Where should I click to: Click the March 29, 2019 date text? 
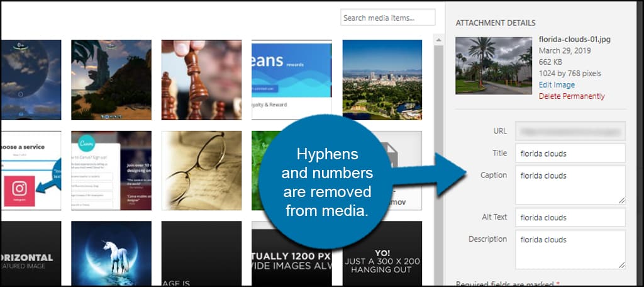coord(564,50)
